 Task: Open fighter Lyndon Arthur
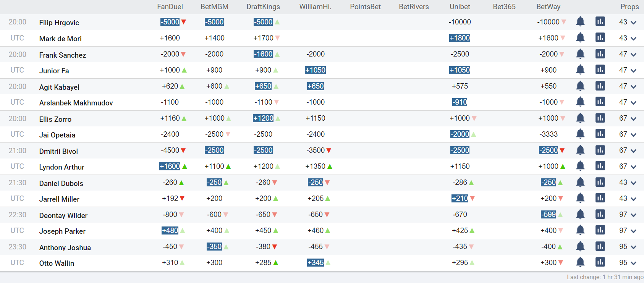coord(61,167)
